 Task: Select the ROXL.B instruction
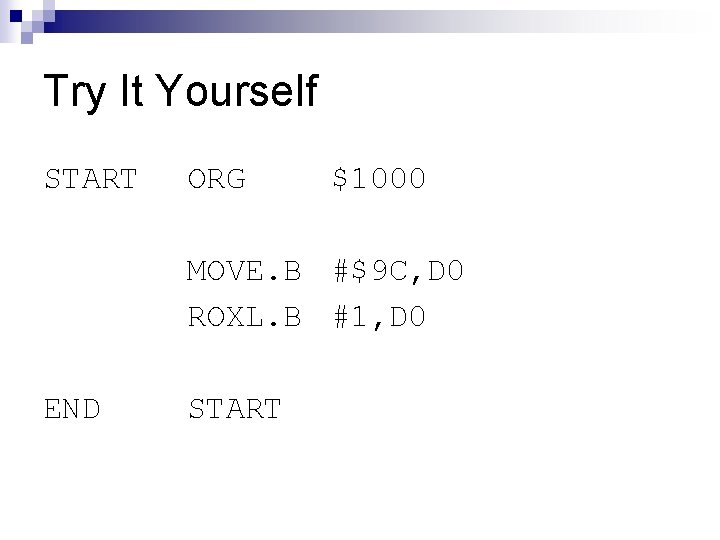[x=244, y=318]
